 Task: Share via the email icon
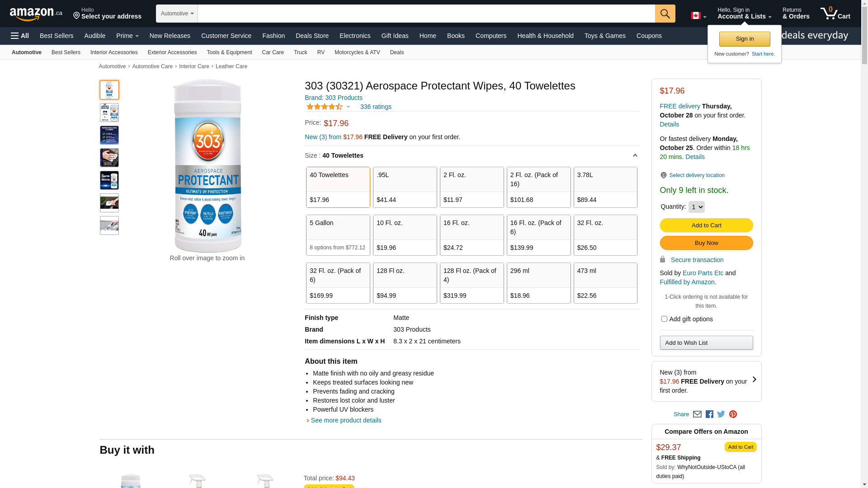point(697,414)
